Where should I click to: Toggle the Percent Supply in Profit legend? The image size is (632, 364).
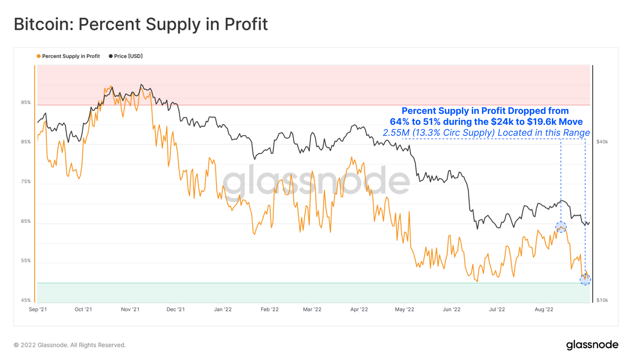coord(68,56)
